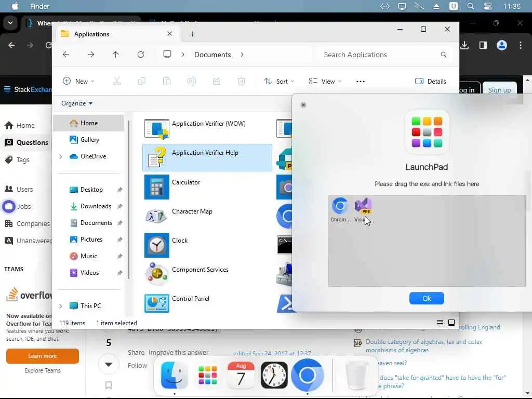
Task: Click the Rename icon in Explorer toolbar
Action: (191, 82)
